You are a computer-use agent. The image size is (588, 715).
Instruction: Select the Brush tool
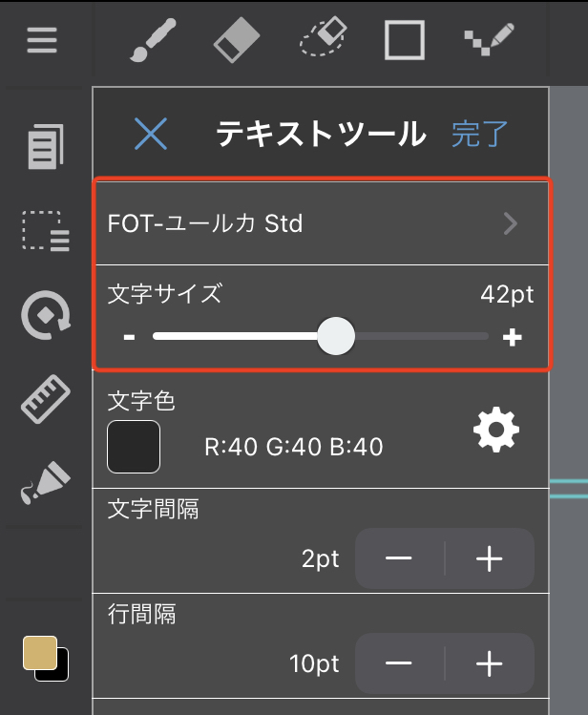(x=149, y=40)
